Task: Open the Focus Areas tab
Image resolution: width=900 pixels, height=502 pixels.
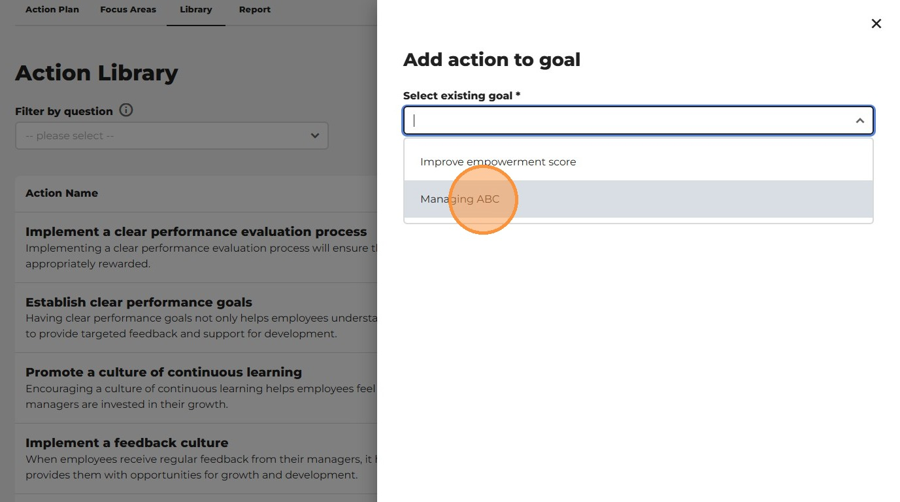Action: point(128,10)
